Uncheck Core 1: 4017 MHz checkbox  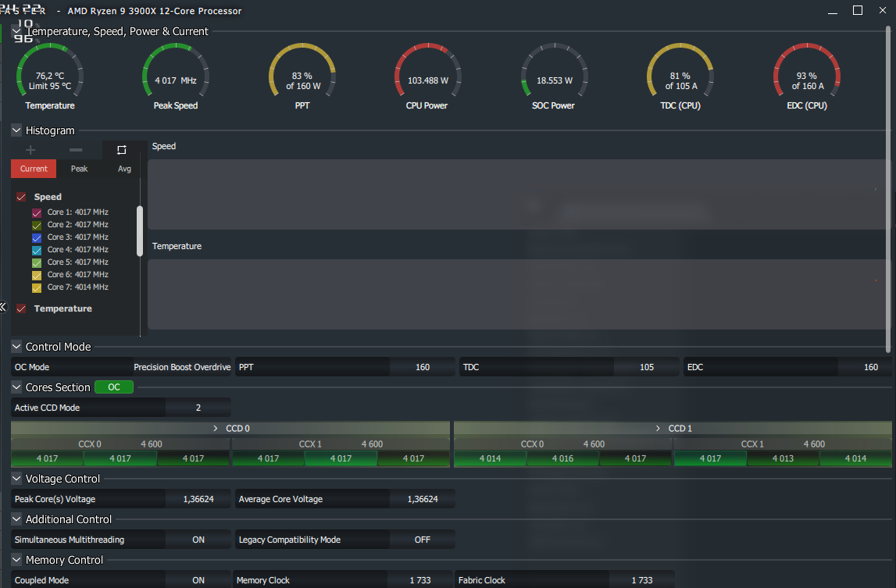[x=37, y=212]
